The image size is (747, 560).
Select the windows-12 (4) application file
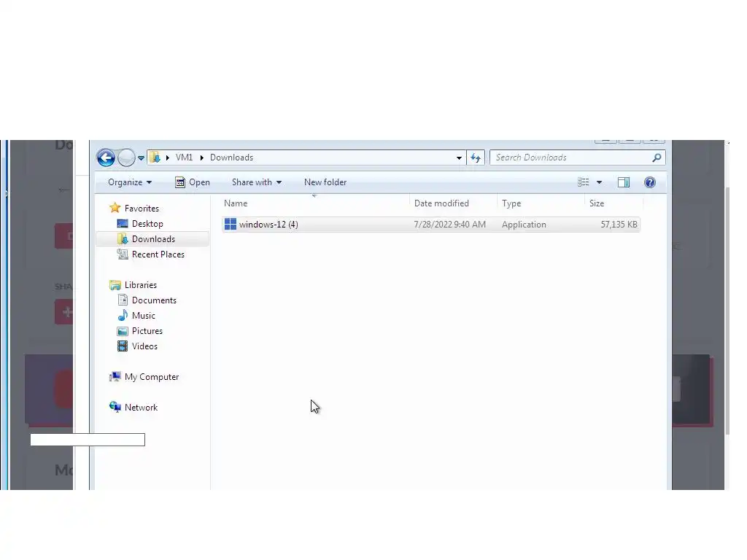point(430,225)
